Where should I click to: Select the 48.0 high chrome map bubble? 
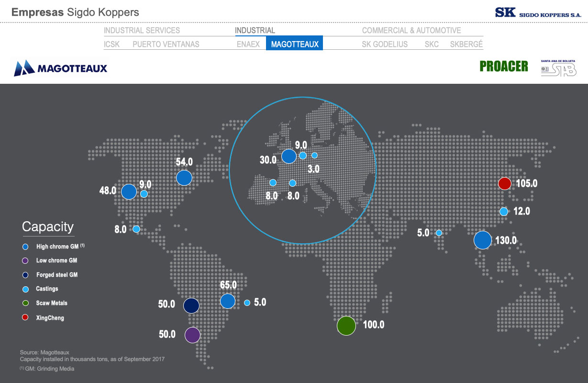[129, 191]
